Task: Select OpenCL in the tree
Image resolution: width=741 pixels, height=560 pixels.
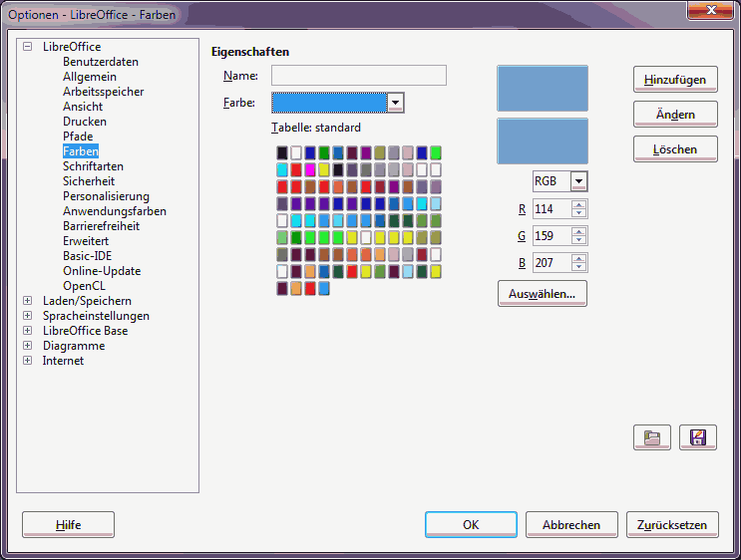Action: coord(84,286)
